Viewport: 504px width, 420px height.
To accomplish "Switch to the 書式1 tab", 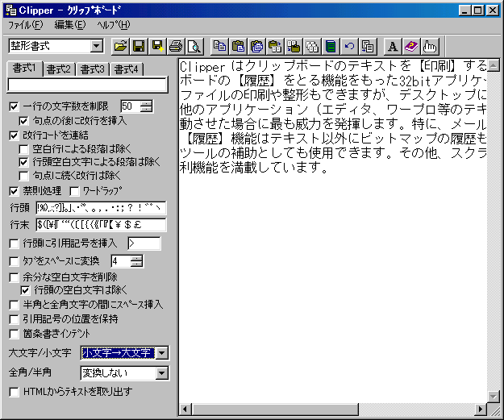I will [x=24, y=69].
